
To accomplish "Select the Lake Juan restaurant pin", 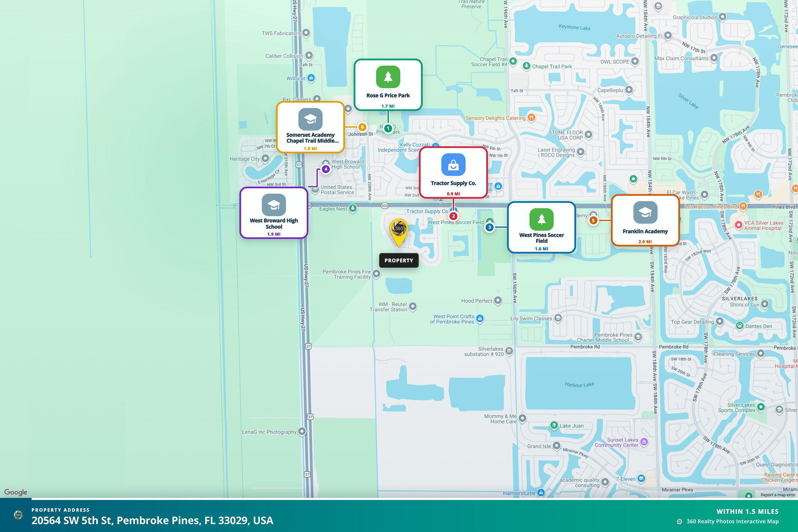I will pyautogui.click(x=554, y=425).
